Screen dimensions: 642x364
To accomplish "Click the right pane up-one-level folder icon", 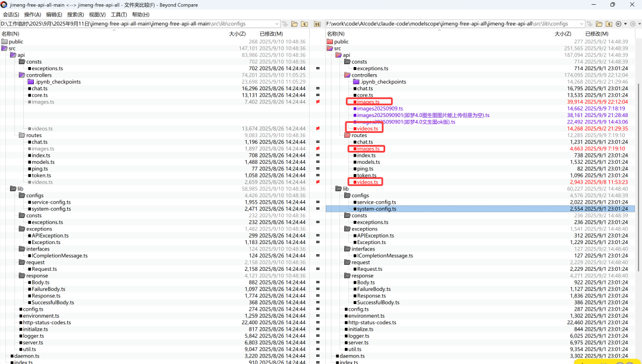I will [609, 24].
